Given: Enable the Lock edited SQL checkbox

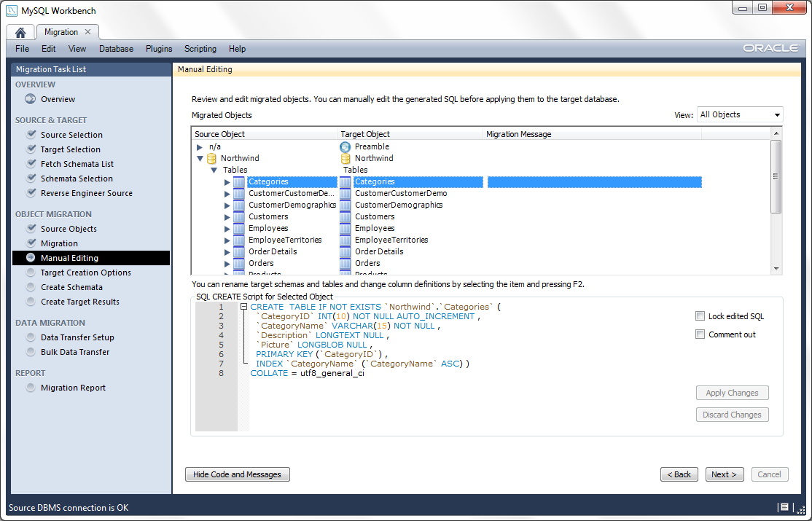Looking at the screenshot, I should [700, 316].
